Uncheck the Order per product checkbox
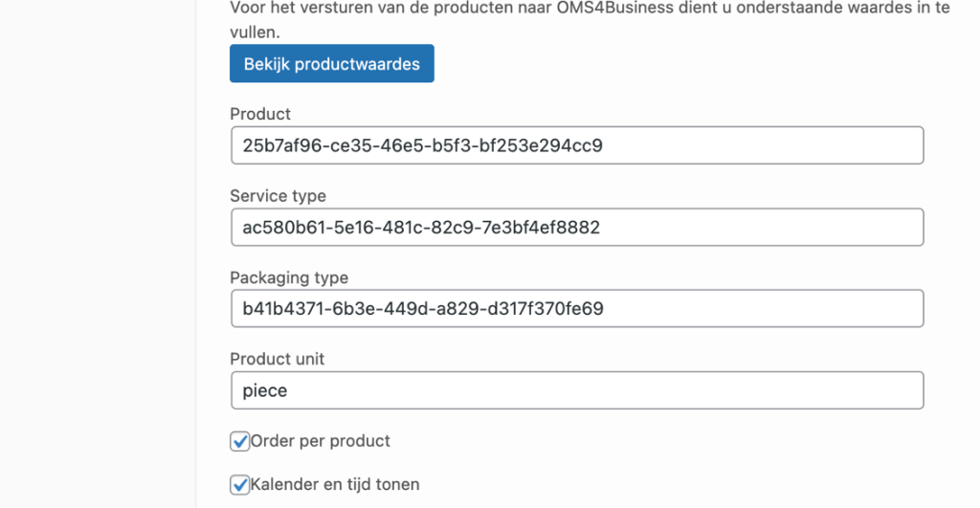 240,442
